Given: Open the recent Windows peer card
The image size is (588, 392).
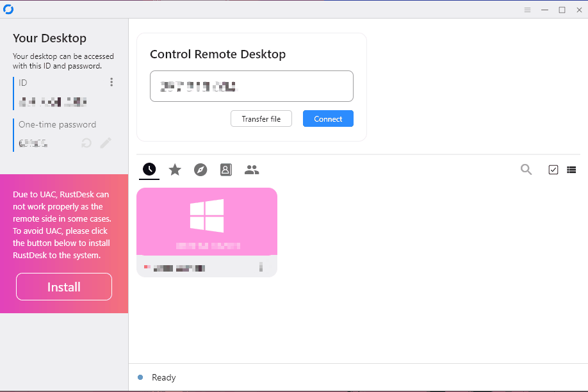Looking at the screenshot, I should (207, 233).
